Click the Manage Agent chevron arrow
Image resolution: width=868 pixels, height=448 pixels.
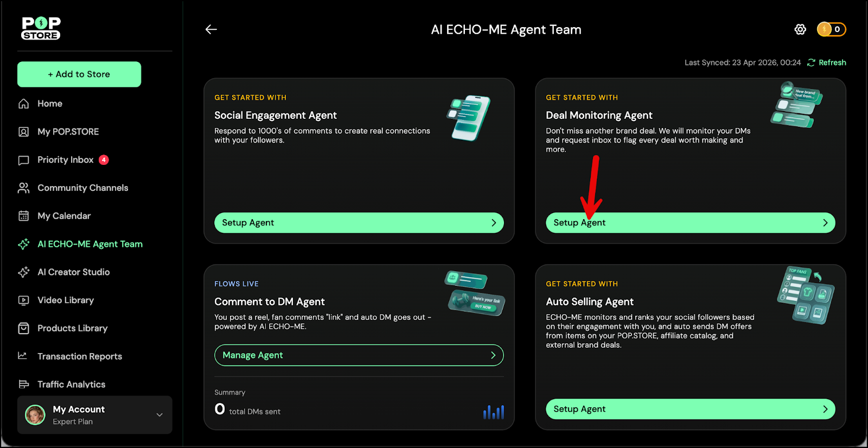pos(493,355)
